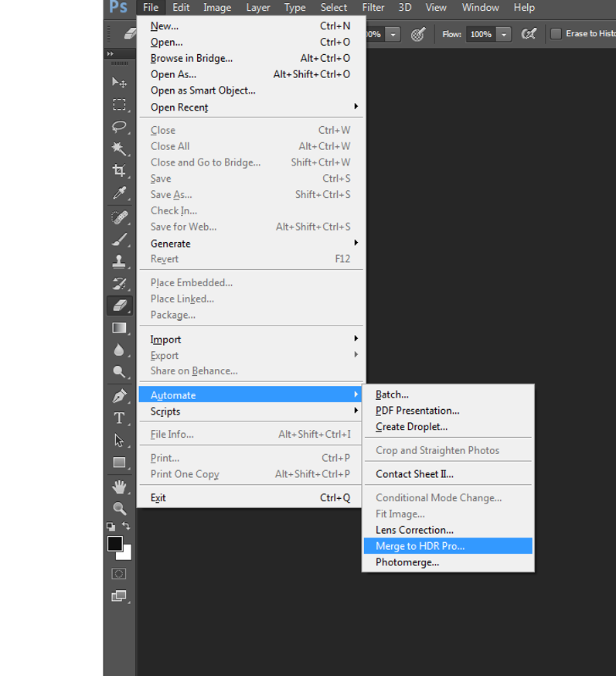Toggle Quick Mask mode

pos(119,574)
